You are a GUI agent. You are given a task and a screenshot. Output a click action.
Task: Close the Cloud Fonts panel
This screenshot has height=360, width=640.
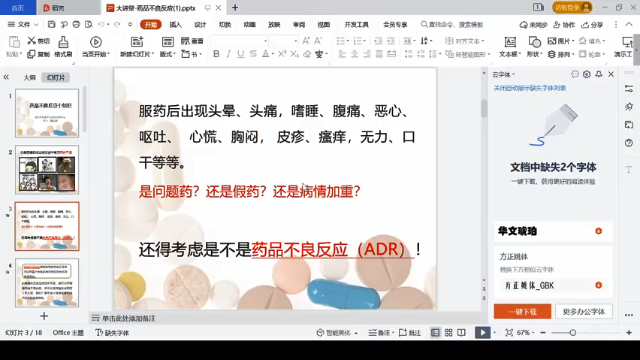click(611, 74)
